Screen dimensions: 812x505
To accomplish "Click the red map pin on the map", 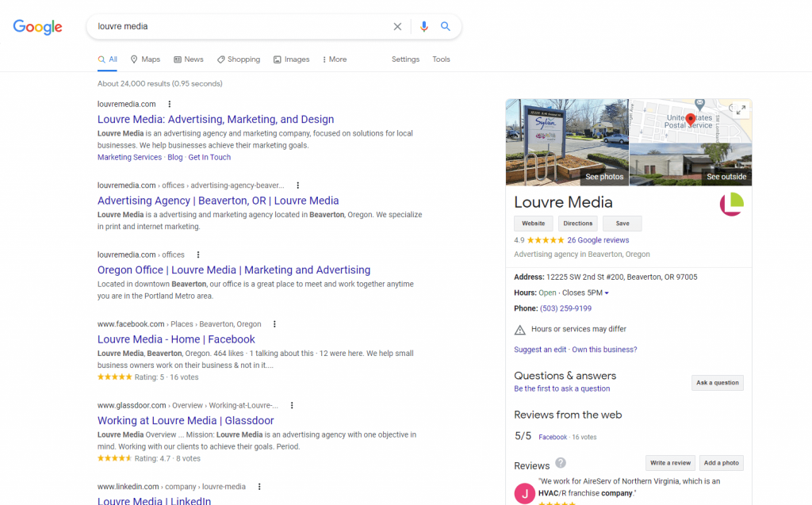I will [691, 121].
